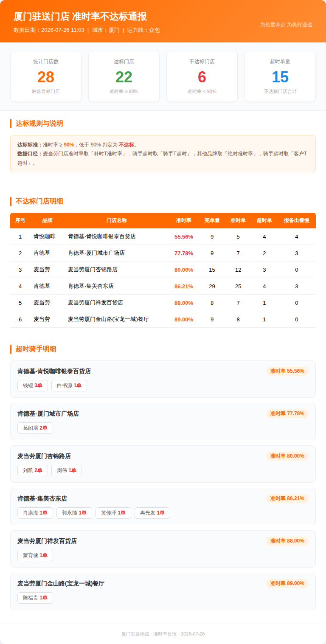Click the 80.00% table cell
The width and height of the screenshot is (326, 644).
(x=184, y=270)
